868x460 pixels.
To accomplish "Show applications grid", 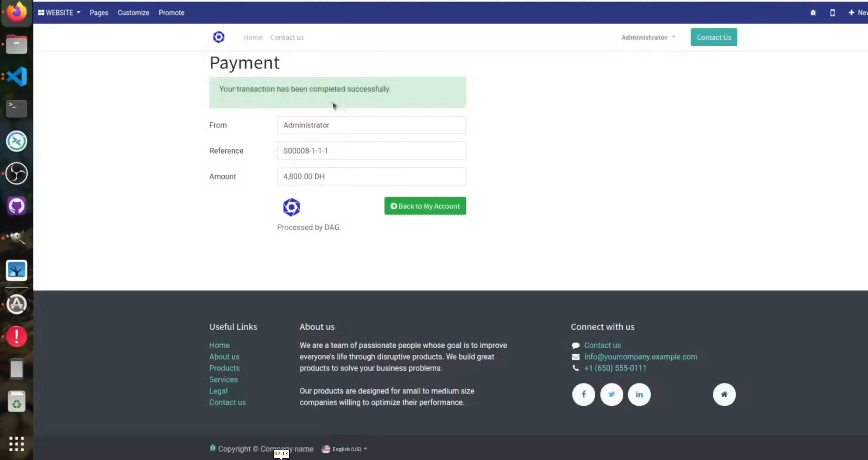I will 17,444.
